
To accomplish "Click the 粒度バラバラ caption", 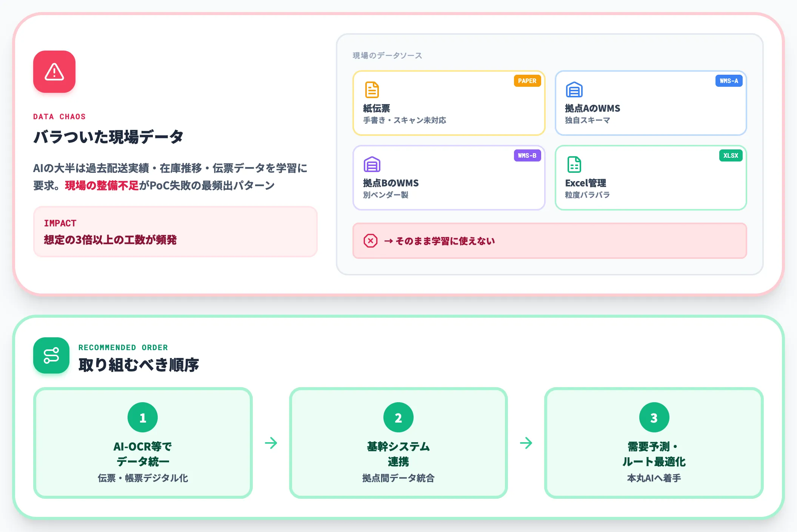I will coord(587,195).
